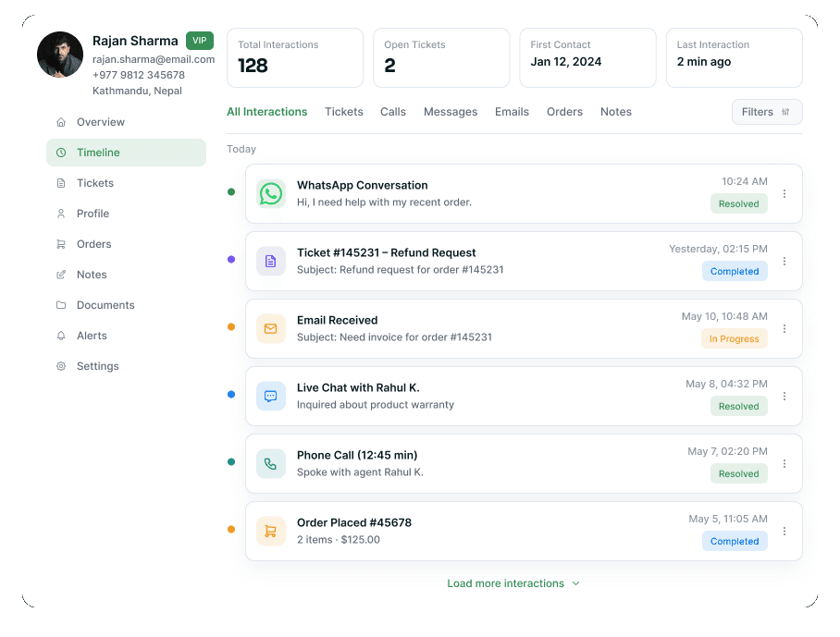
Task: Click the Resolved badge on WhatsApp Conversation
Action: pyautogui.click(x=739, y=204)
